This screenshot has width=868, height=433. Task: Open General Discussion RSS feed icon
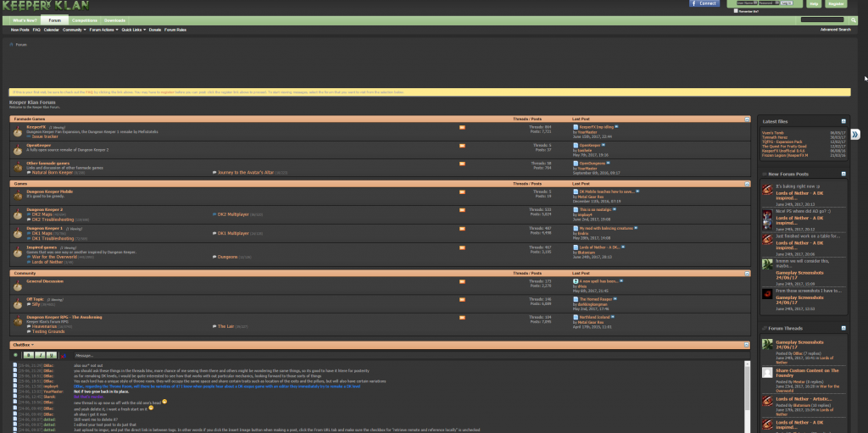(x=462, y=282)
